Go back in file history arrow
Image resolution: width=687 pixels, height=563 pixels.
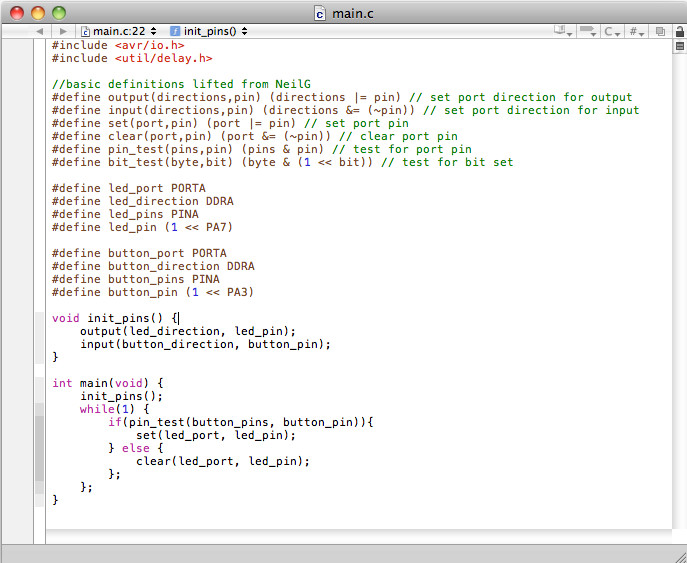click(x=39, y=31)
